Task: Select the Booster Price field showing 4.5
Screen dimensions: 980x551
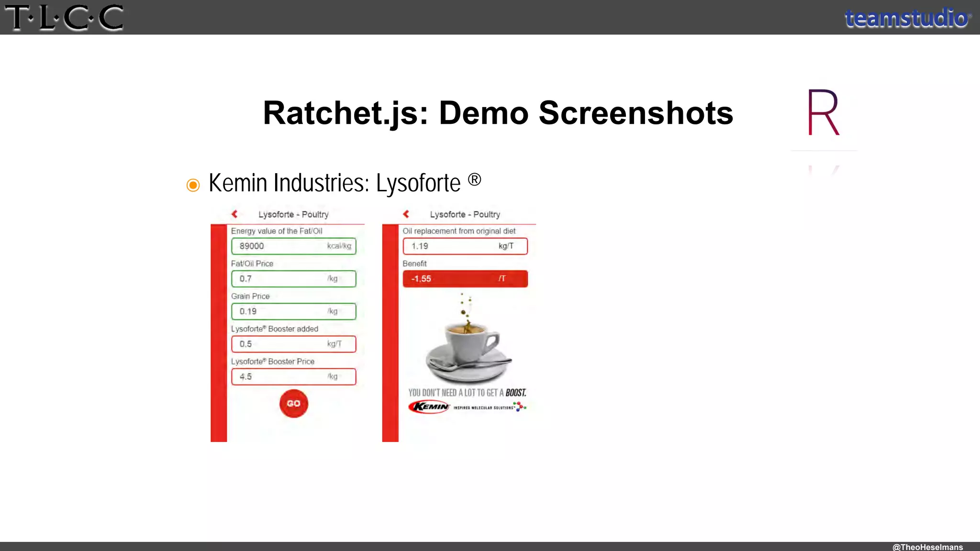Action: [294, 376]
